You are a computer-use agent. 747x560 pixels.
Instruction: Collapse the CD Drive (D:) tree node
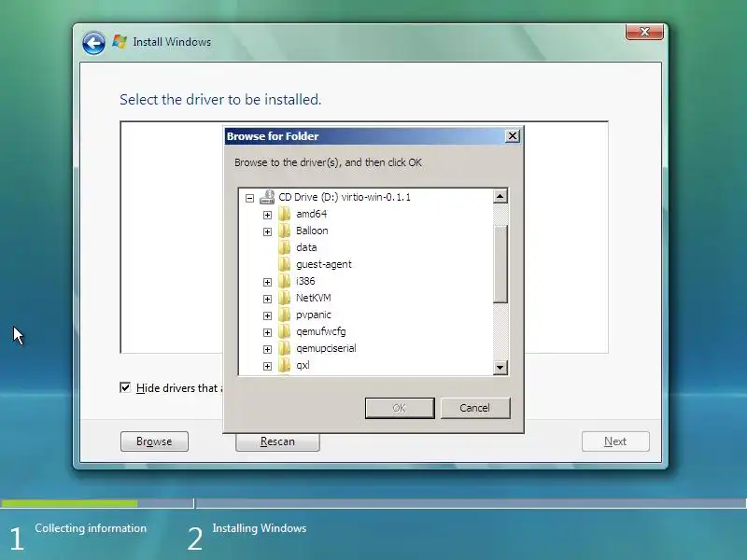249,198
